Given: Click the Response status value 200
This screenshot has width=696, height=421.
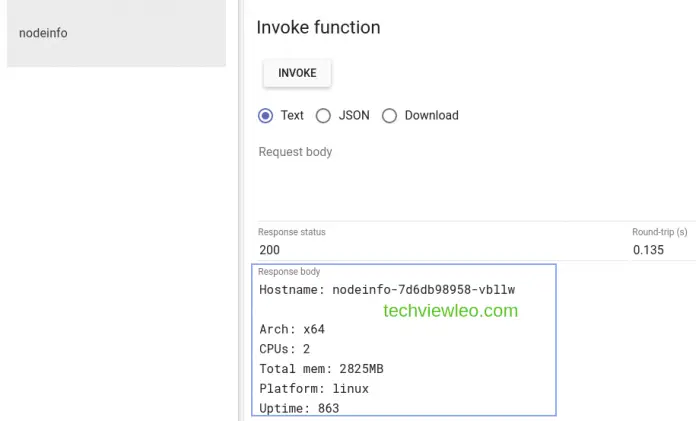Looking at the screenshot, I should coord(270,250).
